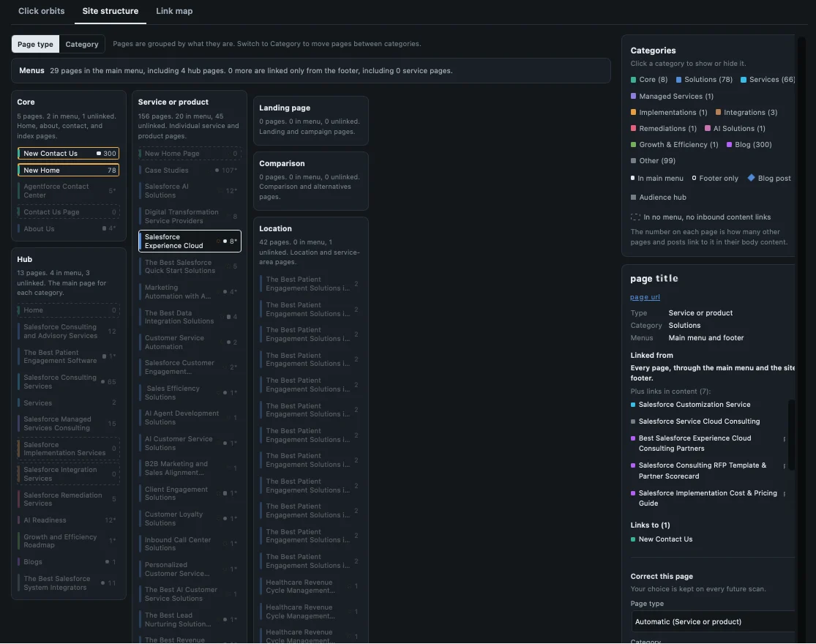Open the Site structure tab
This screenshot has height=644, width=816.
[111, 11]
